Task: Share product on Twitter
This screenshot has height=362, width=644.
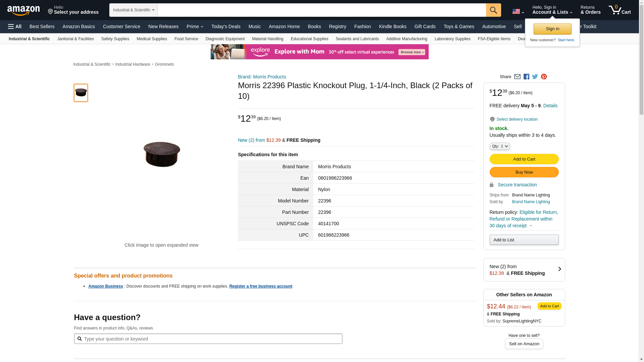Action: pyautogui.click(x=535, y=77)
